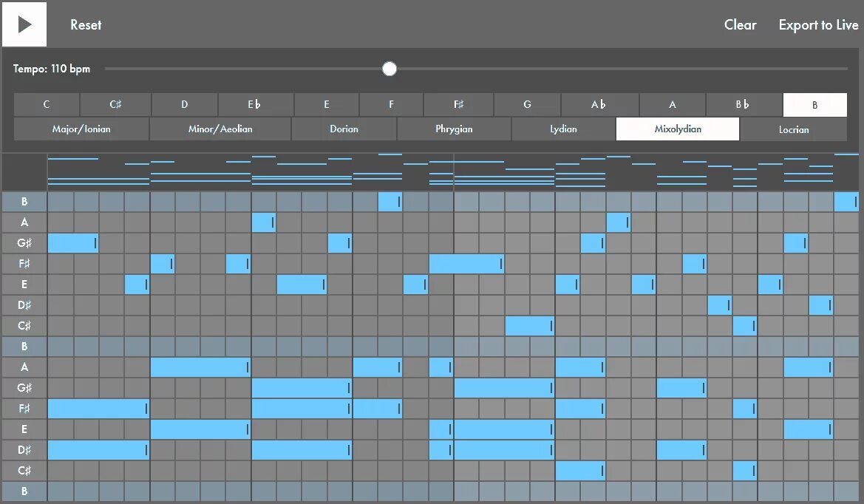The image size is (864, 504).
Task: Select the E♭ root key
Action: coord(256,105)
